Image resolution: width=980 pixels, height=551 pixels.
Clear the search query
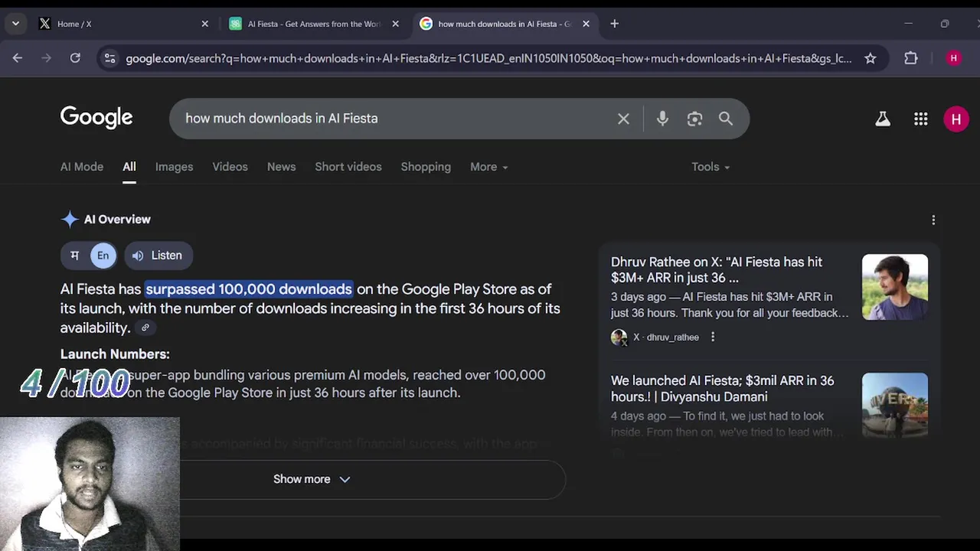[623, 119]
